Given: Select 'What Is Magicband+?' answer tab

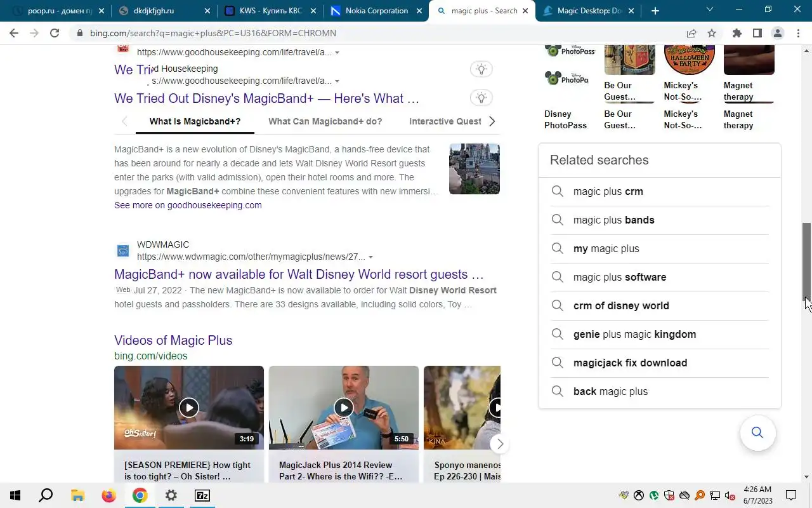Looking at the screenshot, I should pos(195,121).
